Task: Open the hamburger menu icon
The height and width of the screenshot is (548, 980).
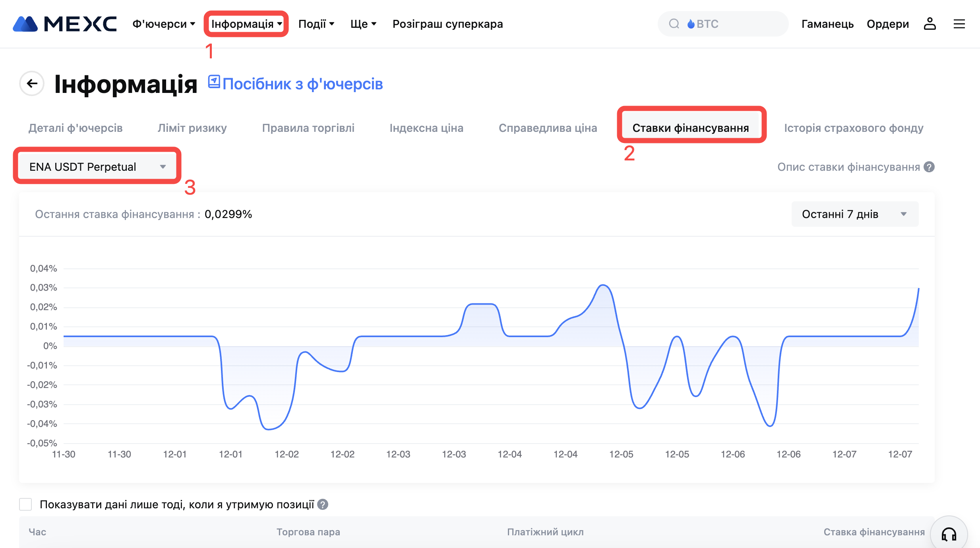Action: pyautogui.click(x=959, y=24)
